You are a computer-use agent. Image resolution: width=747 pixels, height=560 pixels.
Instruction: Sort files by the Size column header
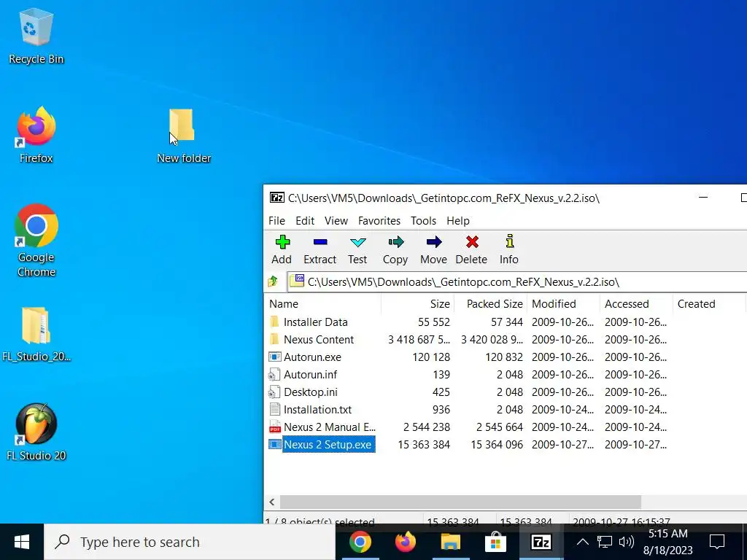tap(417, 304)
